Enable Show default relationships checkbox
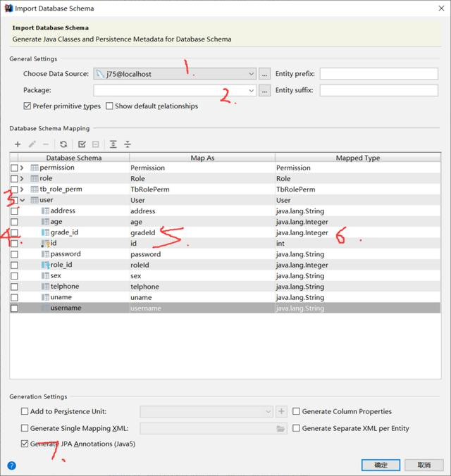Viewport: 451px width, 476px height. (109, 106)
